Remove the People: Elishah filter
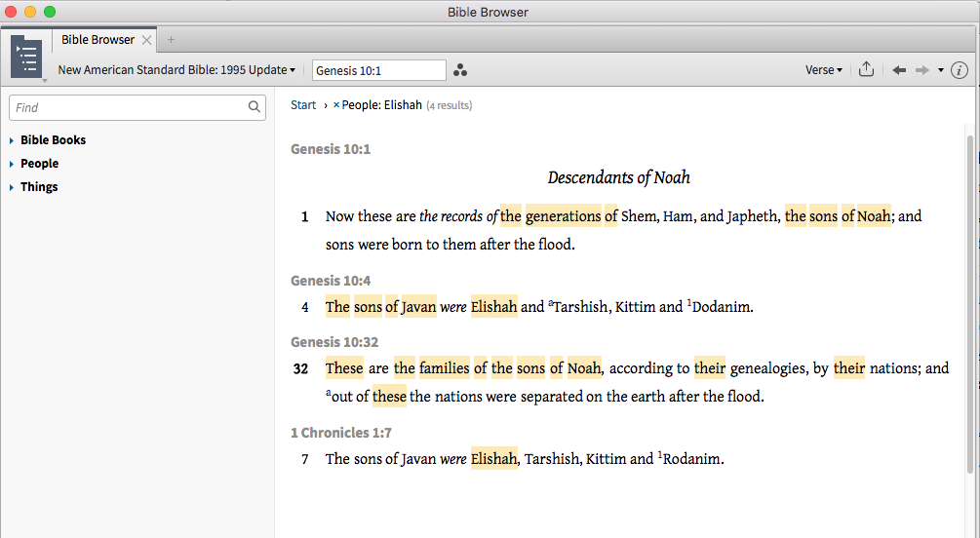The height and width of the screenshot is (538, 980). (336, 105)
